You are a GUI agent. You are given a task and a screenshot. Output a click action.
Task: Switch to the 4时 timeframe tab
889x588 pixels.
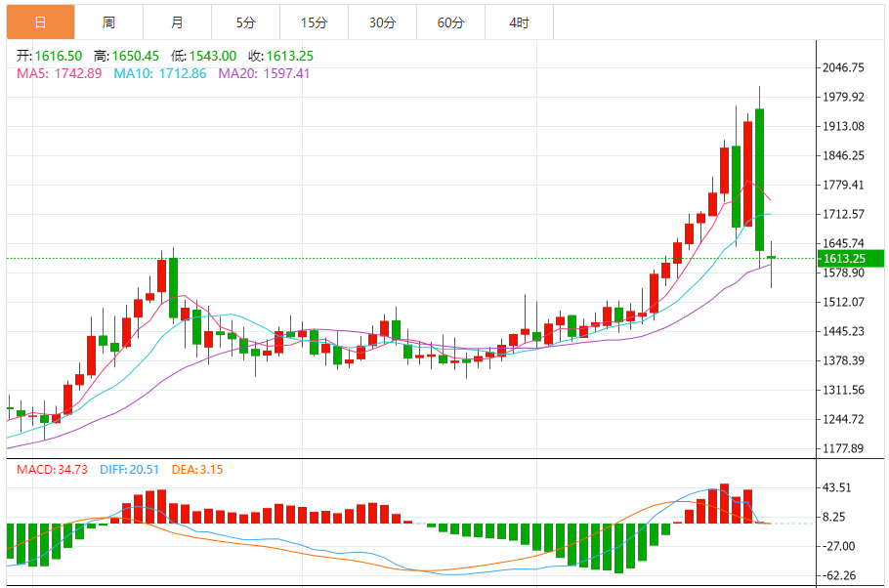(519, 21)
